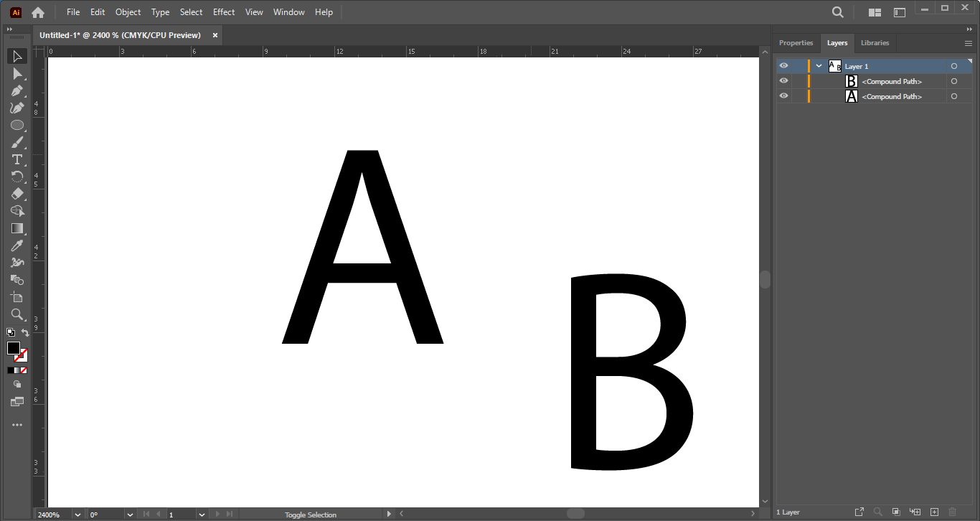The image size is (980, 521).
Task: Open the Object menu
Action: [x=128, y=11]
